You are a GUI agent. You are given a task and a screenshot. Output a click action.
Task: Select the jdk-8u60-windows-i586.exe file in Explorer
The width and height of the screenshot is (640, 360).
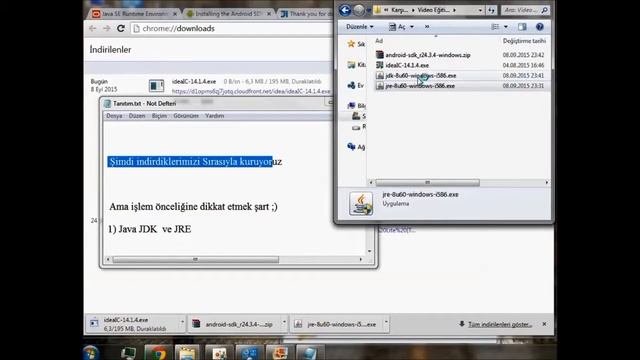click(x=420, y=76)
